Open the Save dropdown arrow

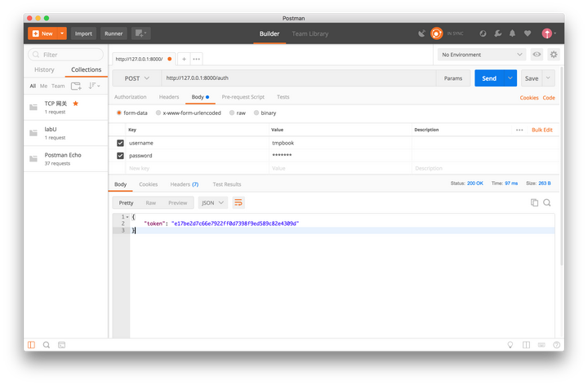(x=548, y=78)
